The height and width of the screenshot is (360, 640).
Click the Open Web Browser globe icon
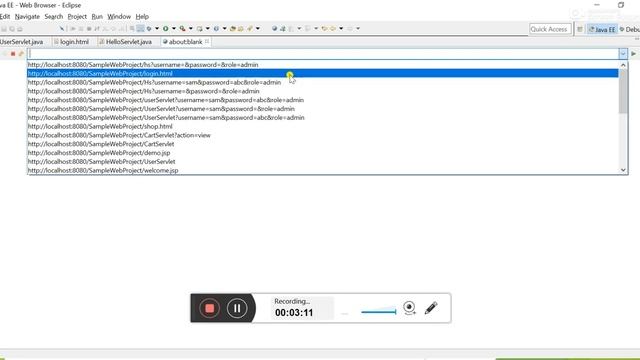[275, 29]
